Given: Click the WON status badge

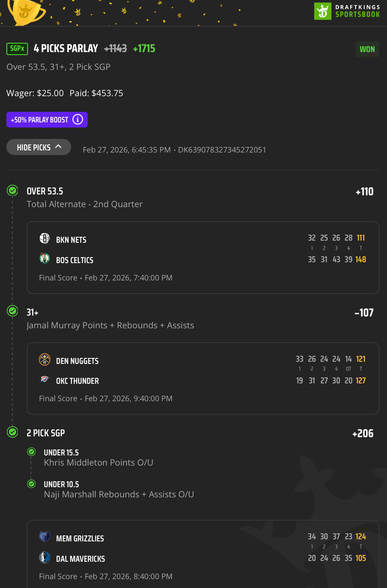Looking at the screenshot, I should click(367, 49).
